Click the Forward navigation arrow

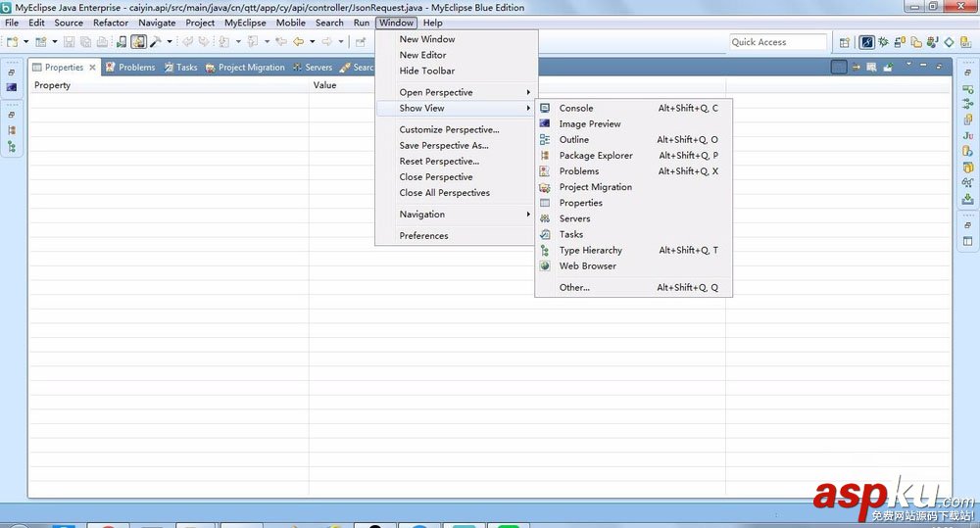[327, 42]
